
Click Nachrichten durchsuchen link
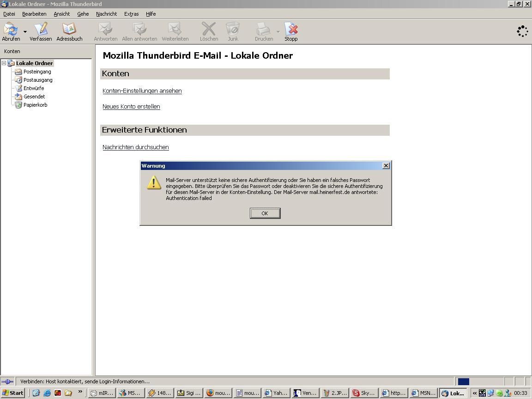point(136,147)
